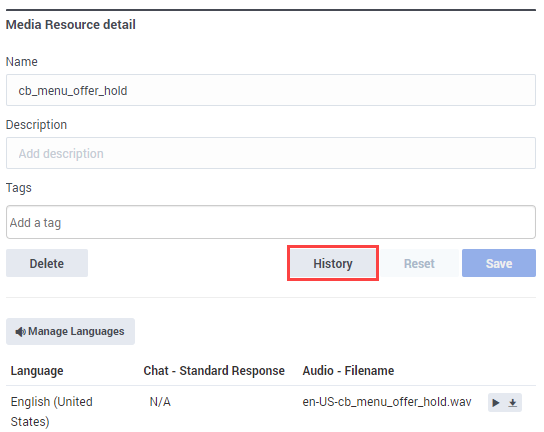Click the Add a tag input
544x432 pixels.
coord(271,222)
